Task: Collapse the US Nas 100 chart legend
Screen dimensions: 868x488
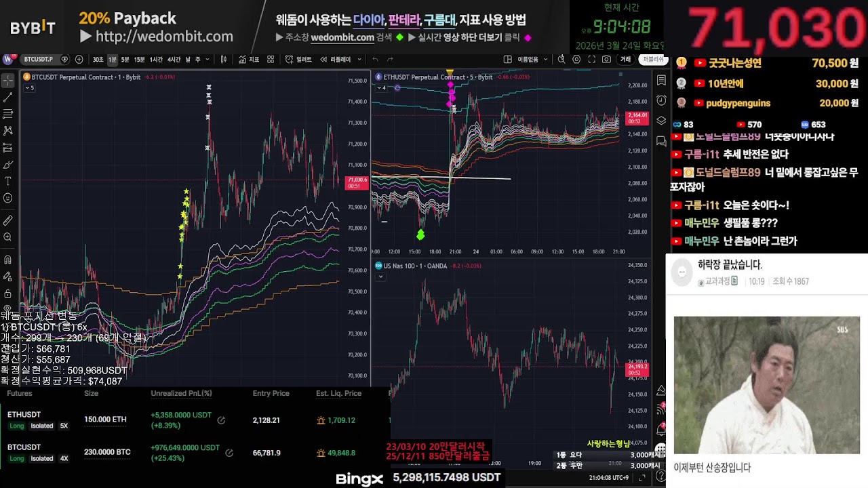Action: [x=380, y=277]
